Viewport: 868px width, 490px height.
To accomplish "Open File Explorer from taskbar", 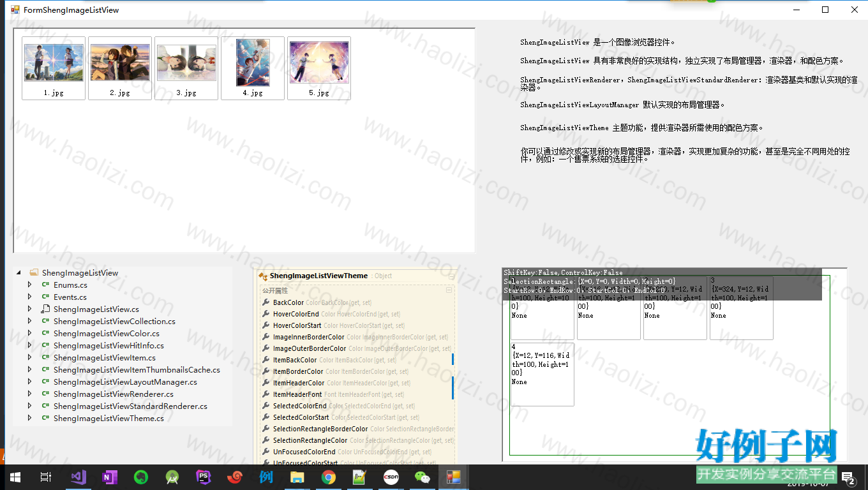I will pos(297,477).
